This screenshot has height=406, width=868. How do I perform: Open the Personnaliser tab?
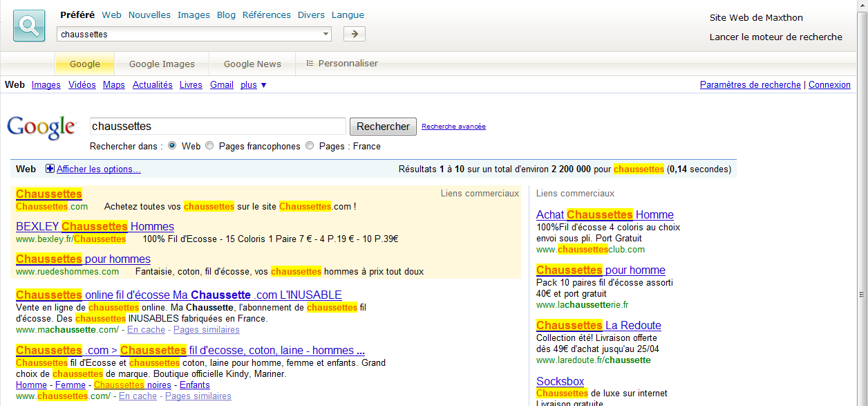pos(342,64)
